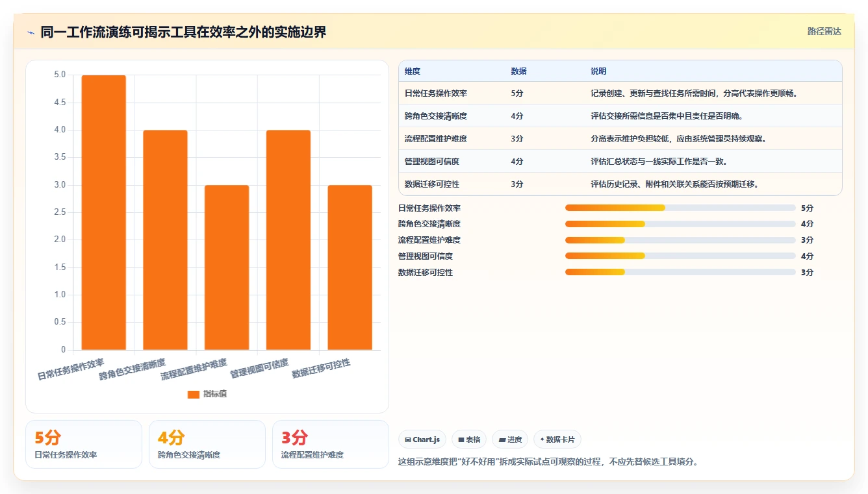Click the 3分 value beside 数据迁移可控性 progress bar

[x=808, y=273]
